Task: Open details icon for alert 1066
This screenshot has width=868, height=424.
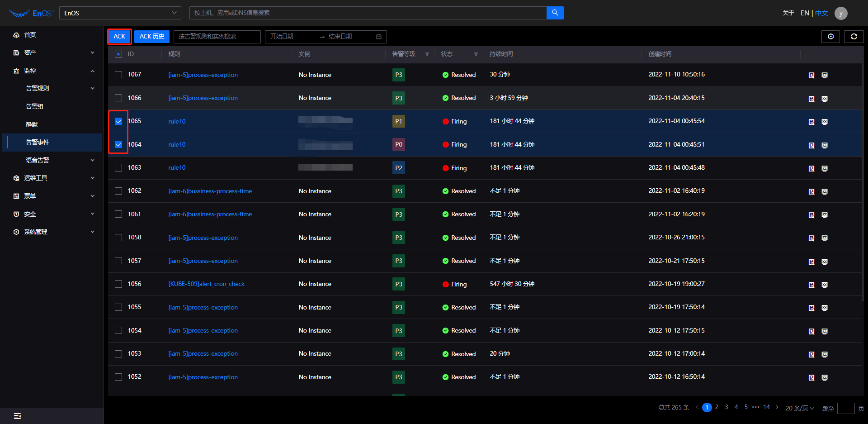Action: [811, 99]
